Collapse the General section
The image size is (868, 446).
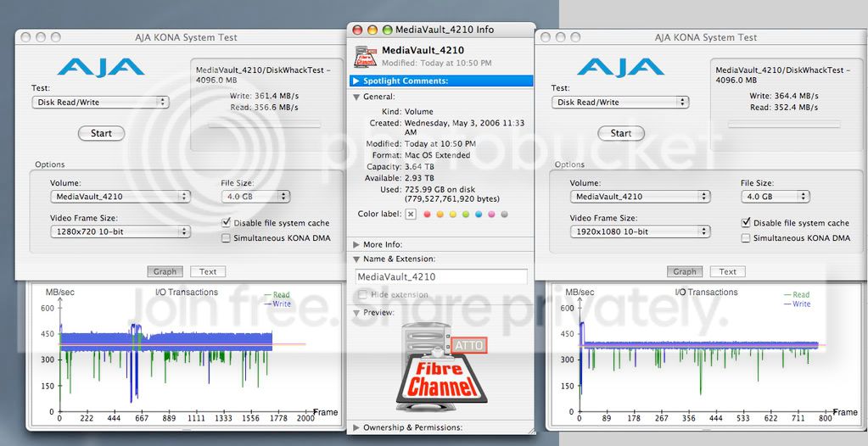[x=356, y=97]
